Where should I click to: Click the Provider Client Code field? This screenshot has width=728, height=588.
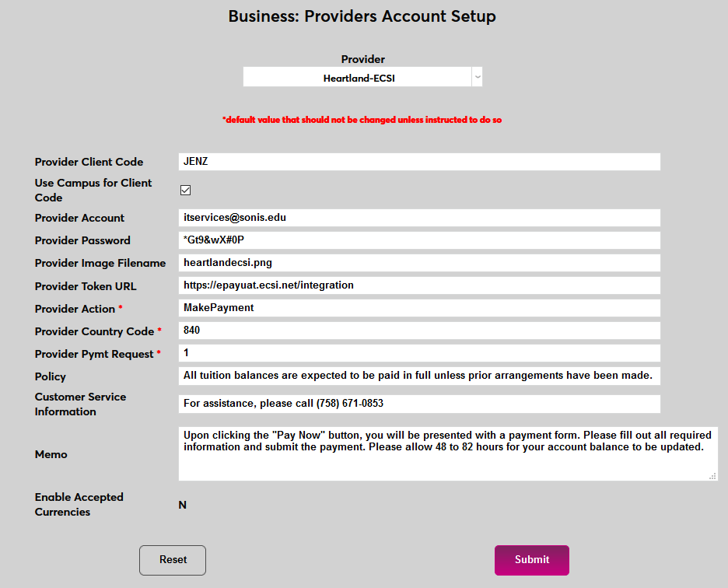pyautogui.click(x=419, y=162)
